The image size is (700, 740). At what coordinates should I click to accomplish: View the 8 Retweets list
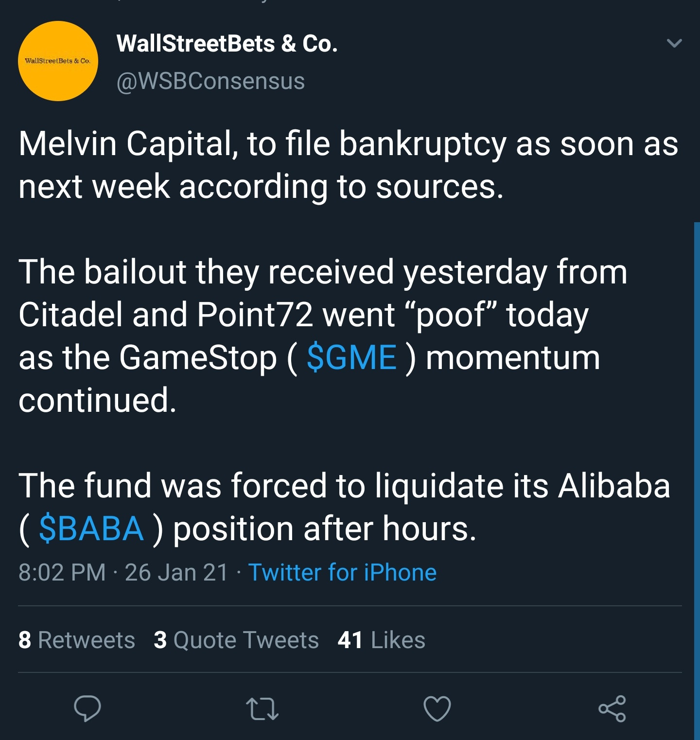point(77,640)
